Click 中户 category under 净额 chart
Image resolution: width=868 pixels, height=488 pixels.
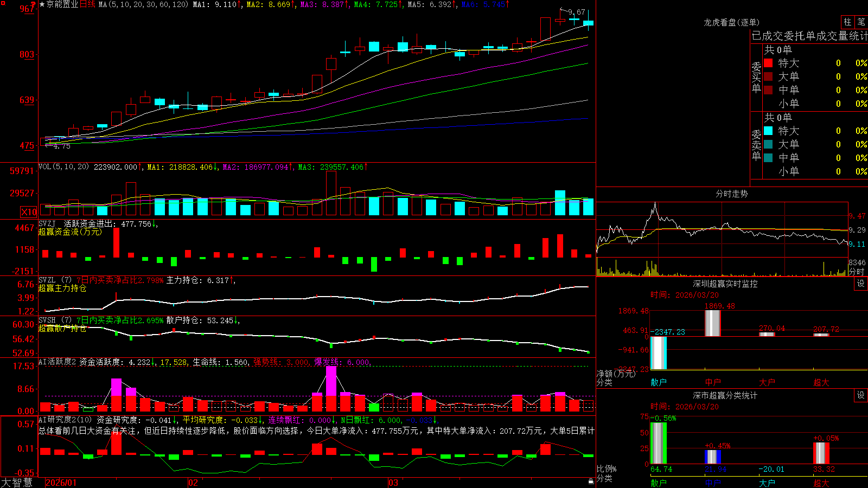(x=713, y=382)
